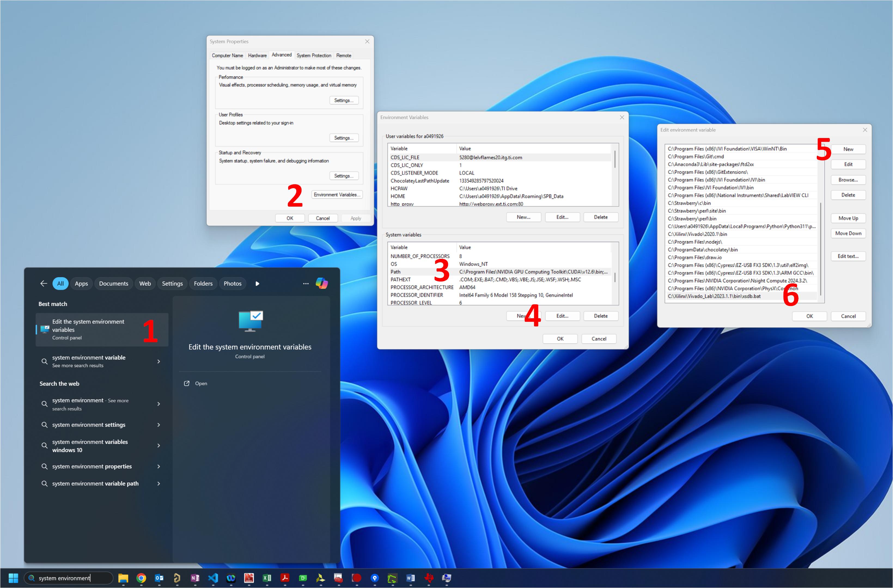Show more search filter categories
The width and height of the screenshot is (893, 588).
coord(257,283)
